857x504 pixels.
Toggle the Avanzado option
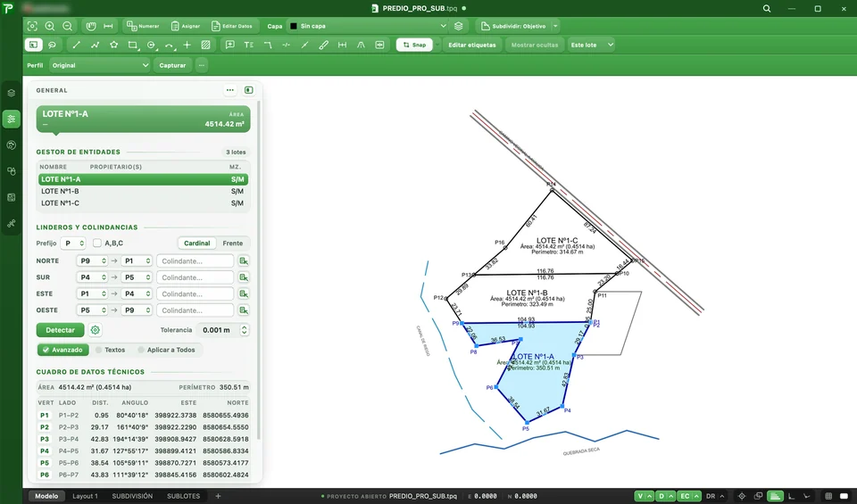point(62,350)
